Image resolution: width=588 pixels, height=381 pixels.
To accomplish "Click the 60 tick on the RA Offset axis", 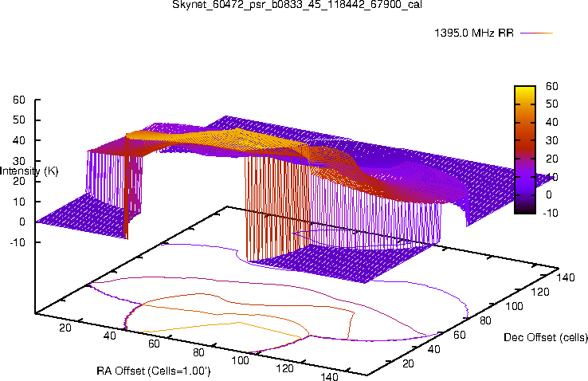I will point(154,344).
